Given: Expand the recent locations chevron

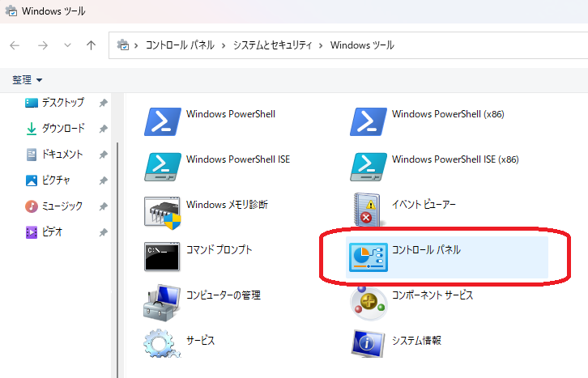Looking at the screenshot, I should coord(67,45).
